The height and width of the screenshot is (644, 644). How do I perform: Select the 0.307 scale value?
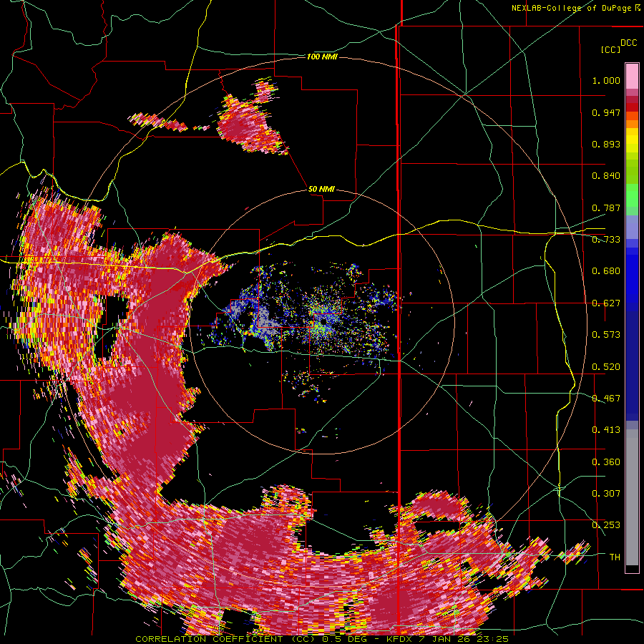606,494
